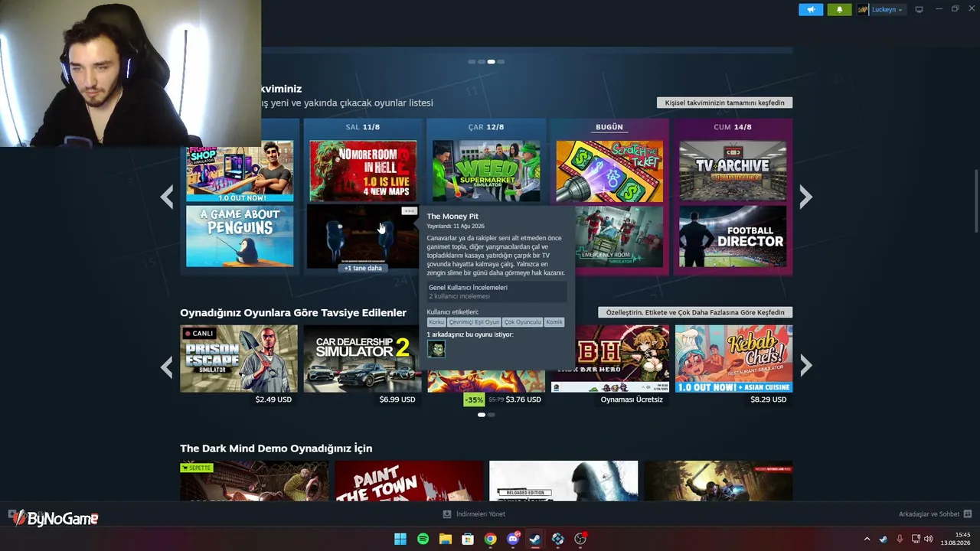
Task: Click the 'Oynaması Ücretsiz' label
Action: click(632, 399)
